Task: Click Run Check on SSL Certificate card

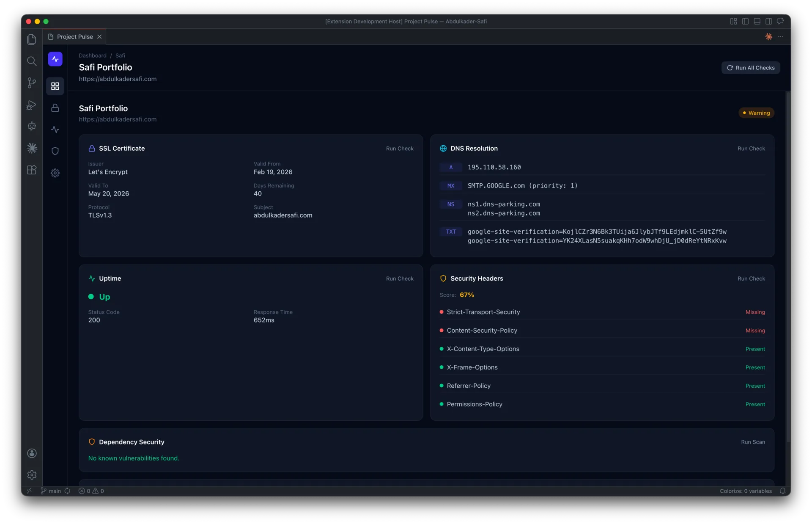Action: [x=400, y=149]
